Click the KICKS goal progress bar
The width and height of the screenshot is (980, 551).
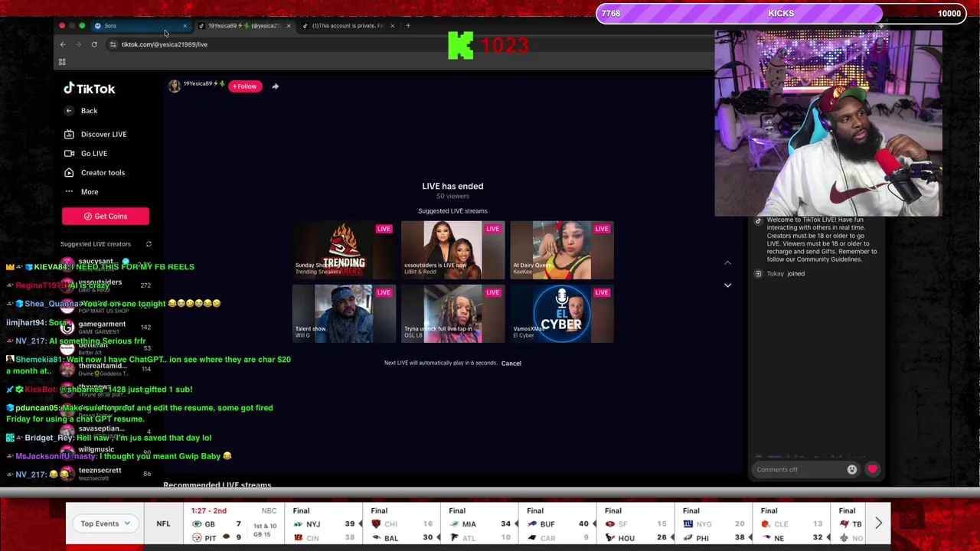click(x=781, y=13)
